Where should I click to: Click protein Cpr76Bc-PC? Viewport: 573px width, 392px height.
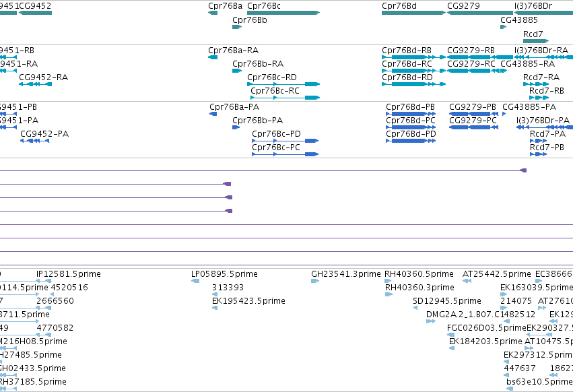click(x=285, y=154)
